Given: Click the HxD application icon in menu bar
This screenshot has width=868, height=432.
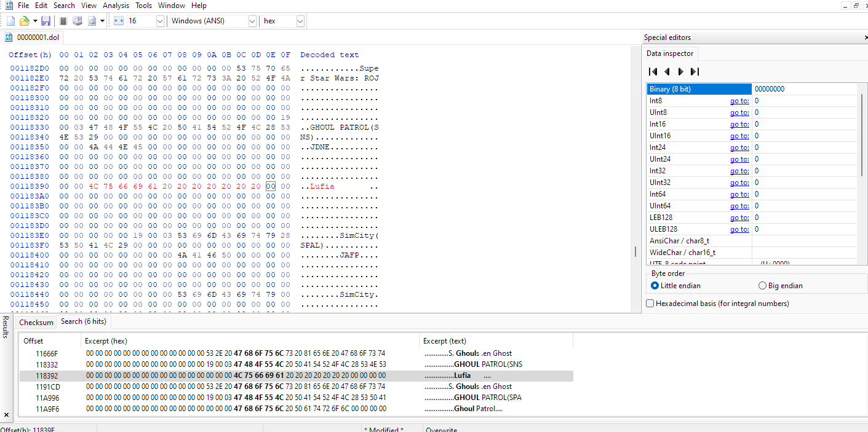Looking at the screenshot, I should click(x=9, y=5).
